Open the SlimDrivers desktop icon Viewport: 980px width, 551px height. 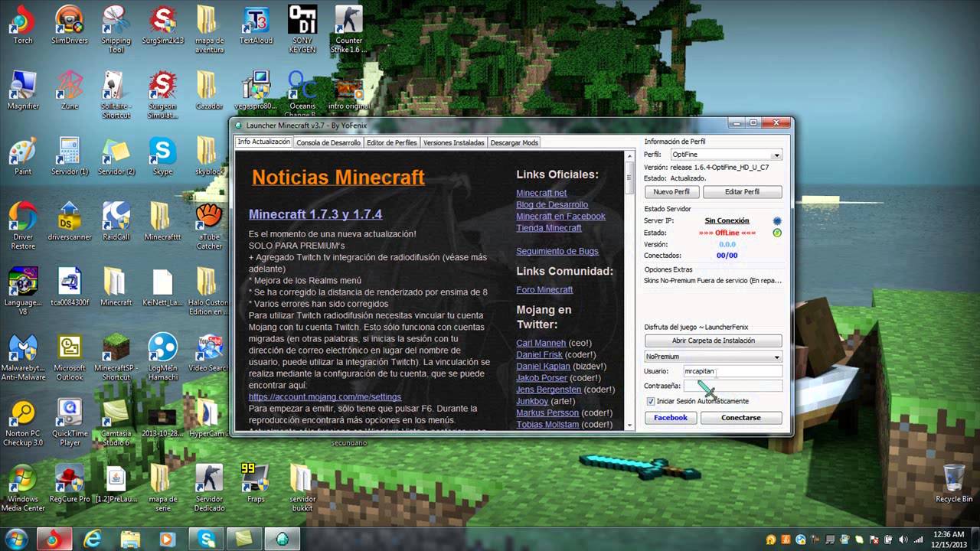coord(70,24)
